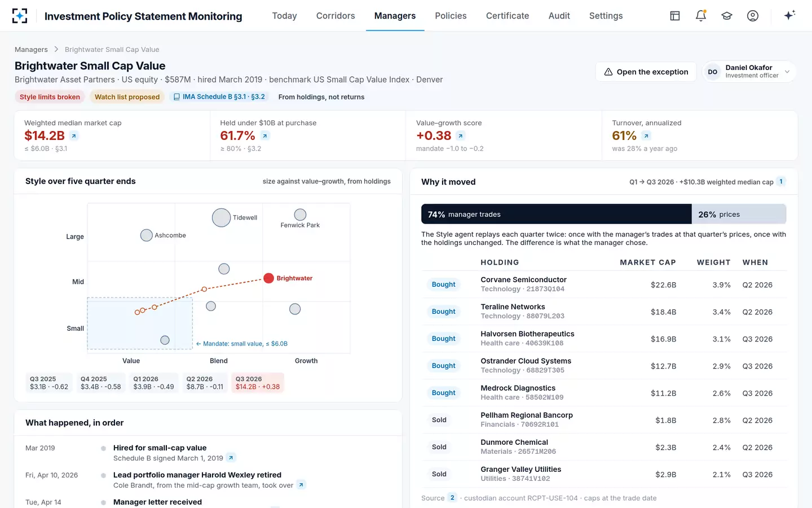The width and height of the screenshot is (812, 508).
Task: Click Style limits broken badge
Action: 50,97
